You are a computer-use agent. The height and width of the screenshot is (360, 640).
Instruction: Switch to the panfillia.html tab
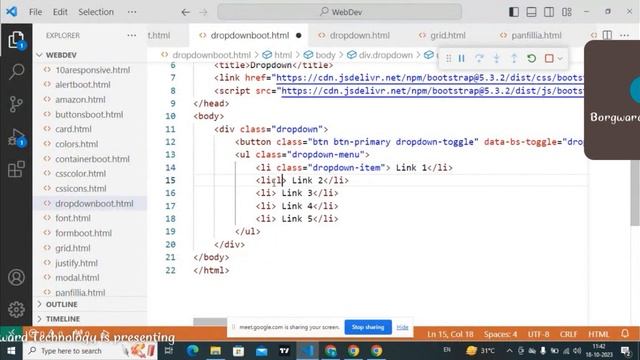[536, 36]
